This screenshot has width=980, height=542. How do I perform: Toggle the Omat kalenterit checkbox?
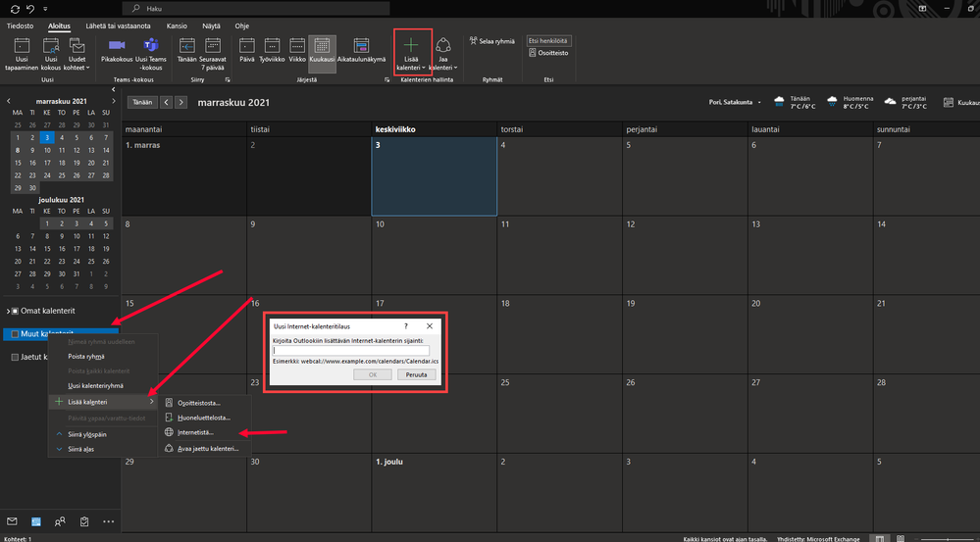15,311
